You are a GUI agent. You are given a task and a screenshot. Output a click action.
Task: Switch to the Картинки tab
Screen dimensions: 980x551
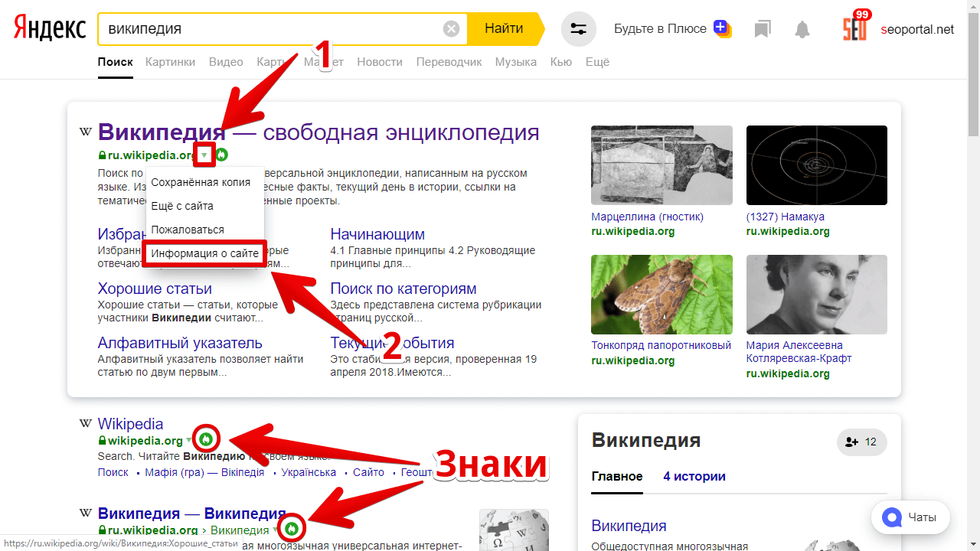[170, 62]
